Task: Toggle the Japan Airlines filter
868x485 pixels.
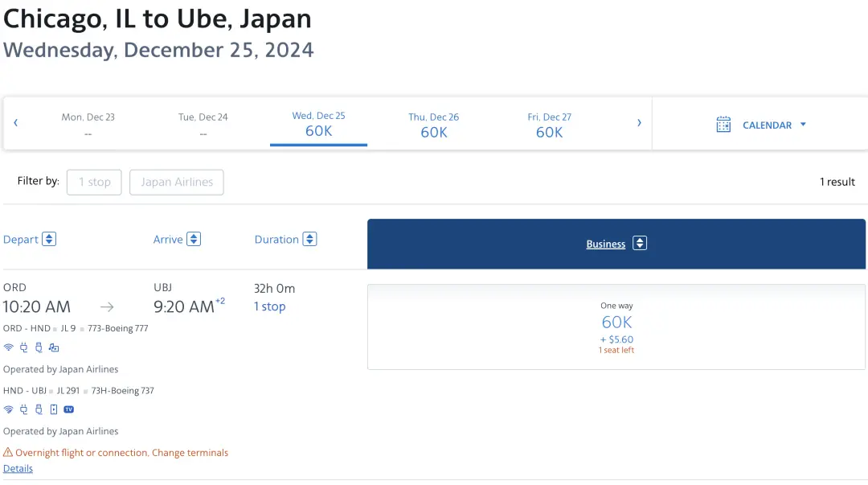Action: pyautogui.click(x=177, y=182)
